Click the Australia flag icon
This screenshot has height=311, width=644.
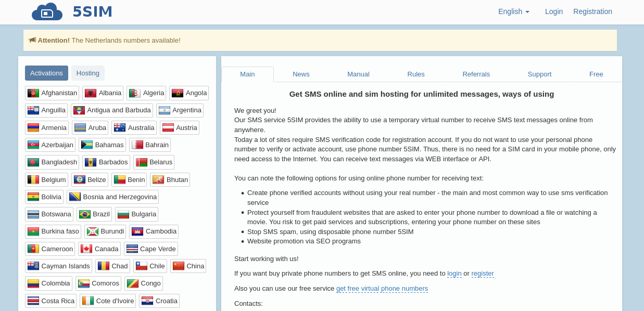[x=120, y=127]
